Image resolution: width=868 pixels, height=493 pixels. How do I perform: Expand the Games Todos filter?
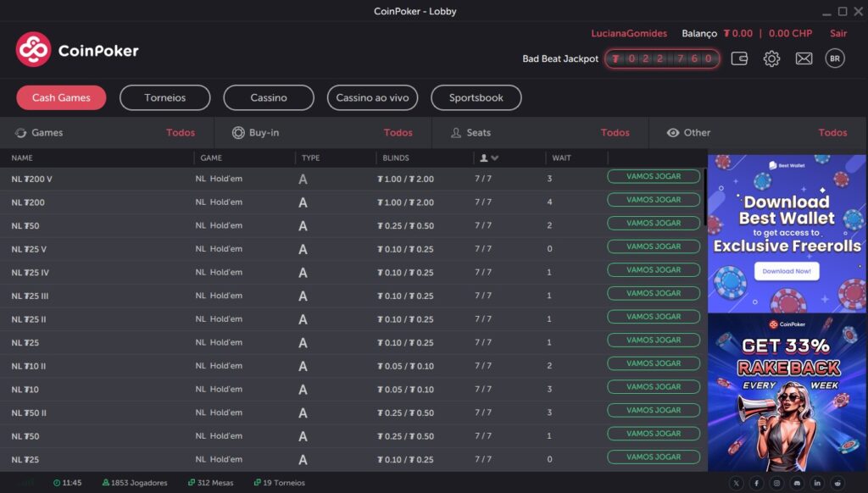point(181,133)
